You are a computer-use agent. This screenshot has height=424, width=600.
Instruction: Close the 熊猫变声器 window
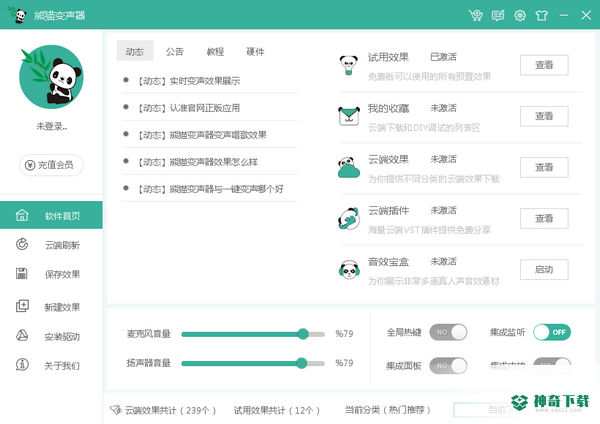[586, 15]
